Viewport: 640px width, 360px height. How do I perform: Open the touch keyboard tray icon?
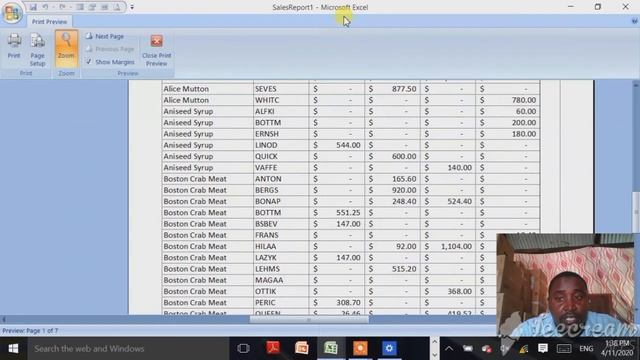(564, 349)
